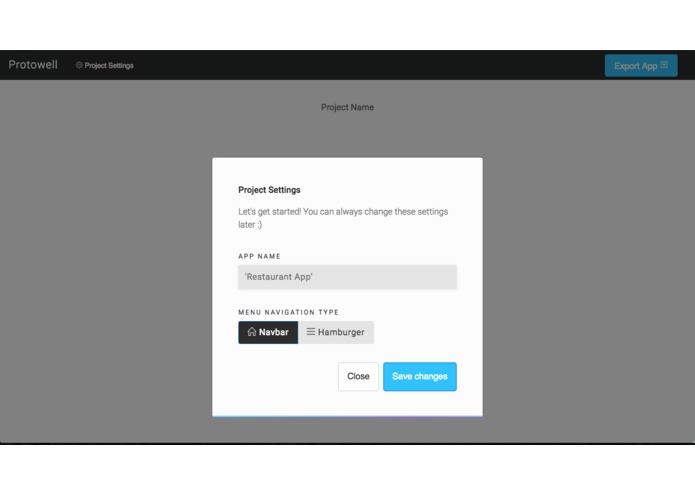
Task: Click Save changes button
Action: (420, 377)
